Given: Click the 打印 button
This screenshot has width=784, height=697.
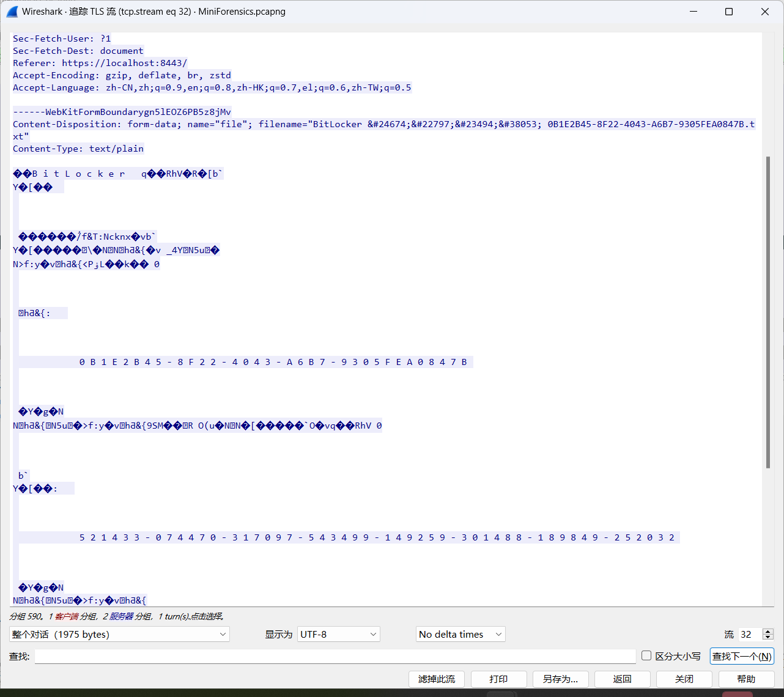Looking at the screenshot, I should (x=498, y=679).
